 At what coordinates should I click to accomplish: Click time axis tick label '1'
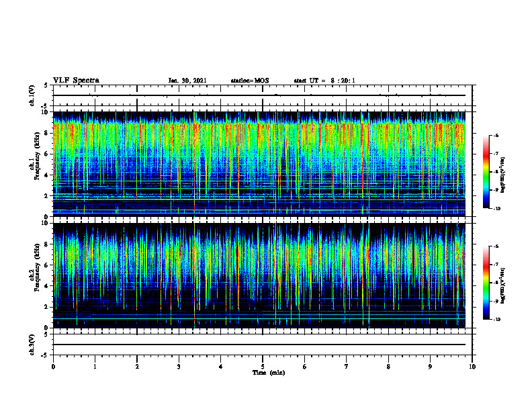[95, 367]
